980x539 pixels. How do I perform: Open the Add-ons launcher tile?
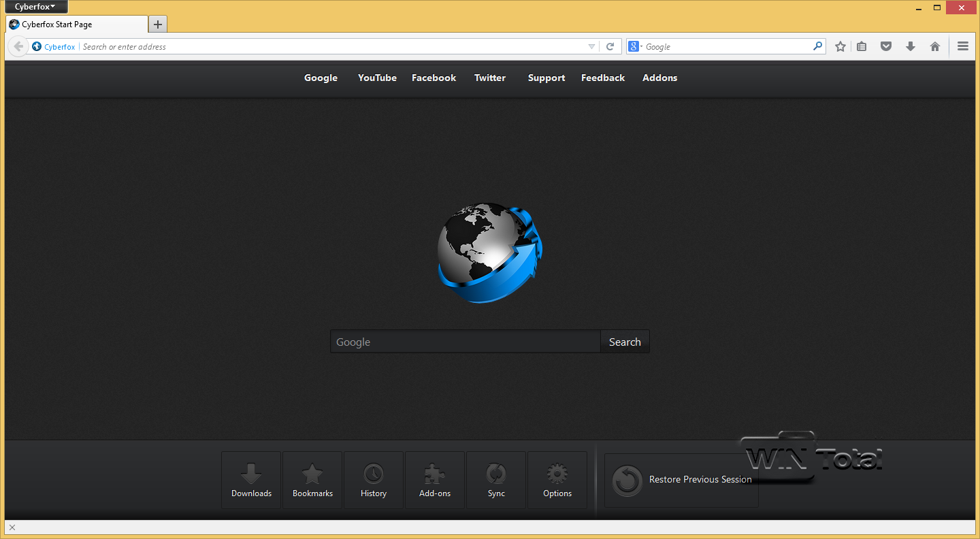point(435,480)
